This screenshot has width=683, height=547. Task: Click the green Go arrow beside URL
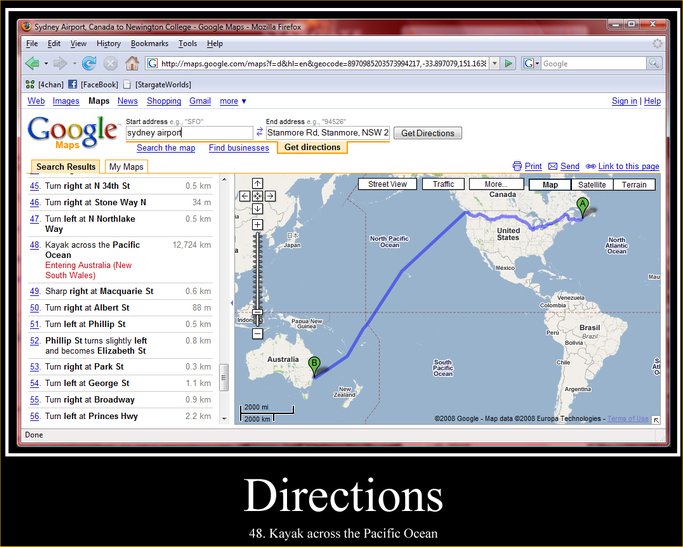508,63
